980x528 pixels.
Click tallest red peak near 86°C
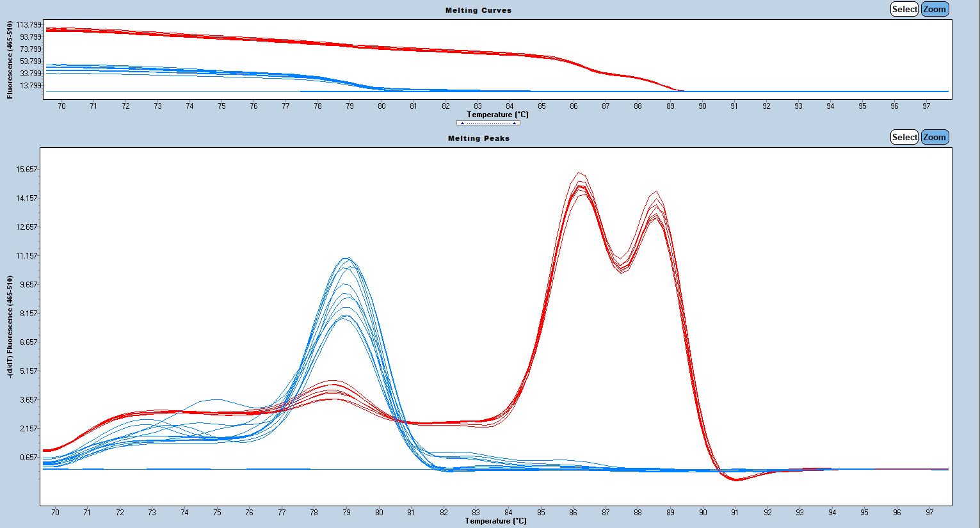click(x=579, y=173)
